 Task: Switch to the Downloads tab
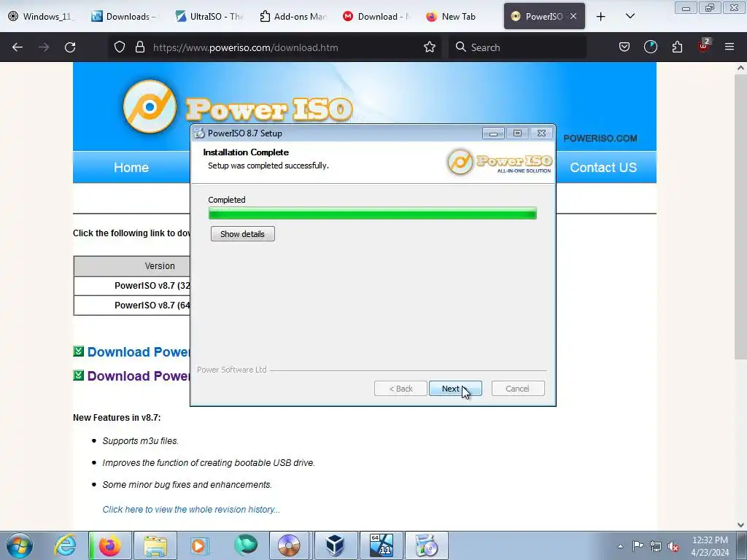[125, 16]
